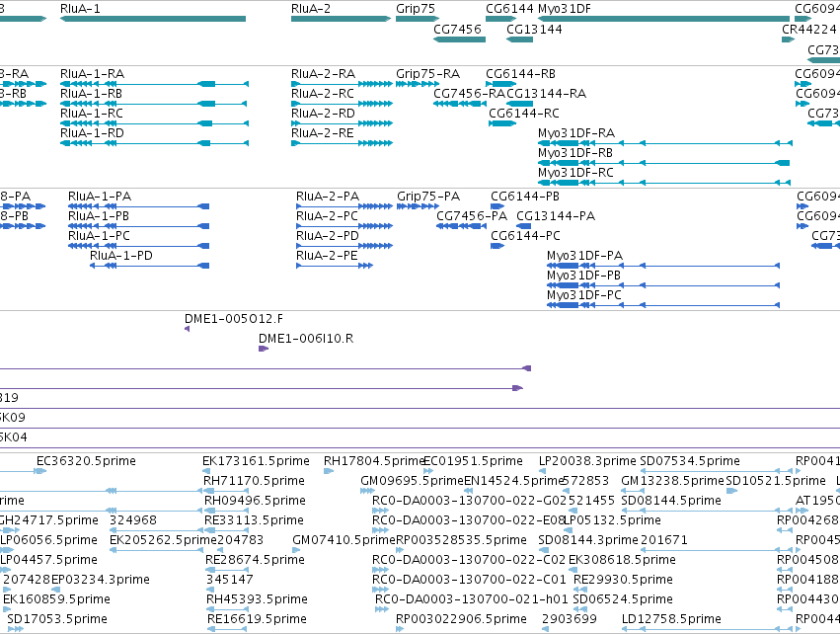Screen dimensions: 840x634
Task: Open EST label GM13238.5prime
Action: [672, 481]
